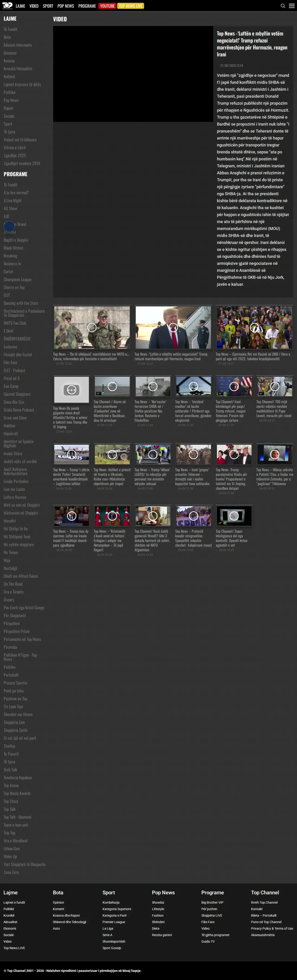Open the search magnifier icon
The image size is (297, 980).
(x=283, y=6)
